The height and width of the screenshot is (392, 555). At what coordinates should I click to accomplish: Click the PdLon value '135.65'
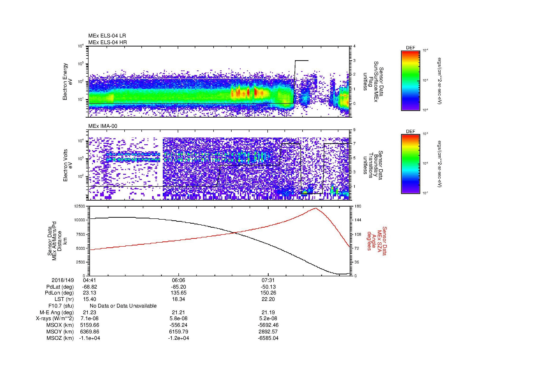point(179,293)
